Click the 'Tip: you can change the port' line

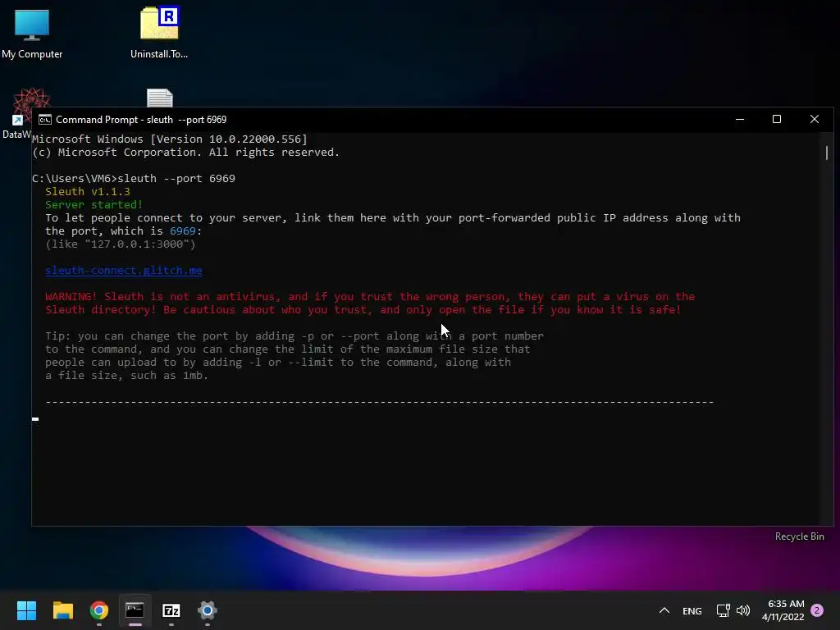[x=294, y=336]
